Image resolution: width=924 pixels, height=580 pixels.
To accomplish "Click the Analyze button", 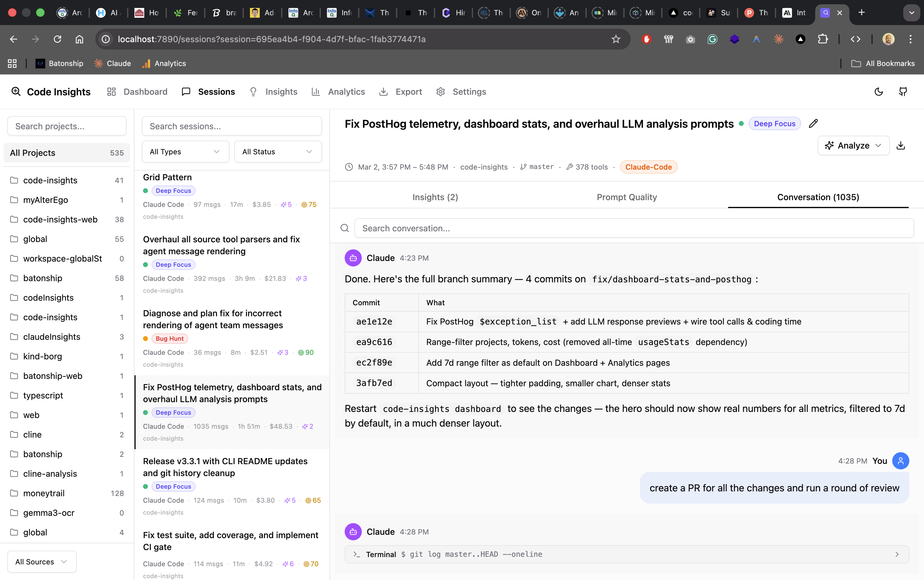I will click(x=849, y=145).
